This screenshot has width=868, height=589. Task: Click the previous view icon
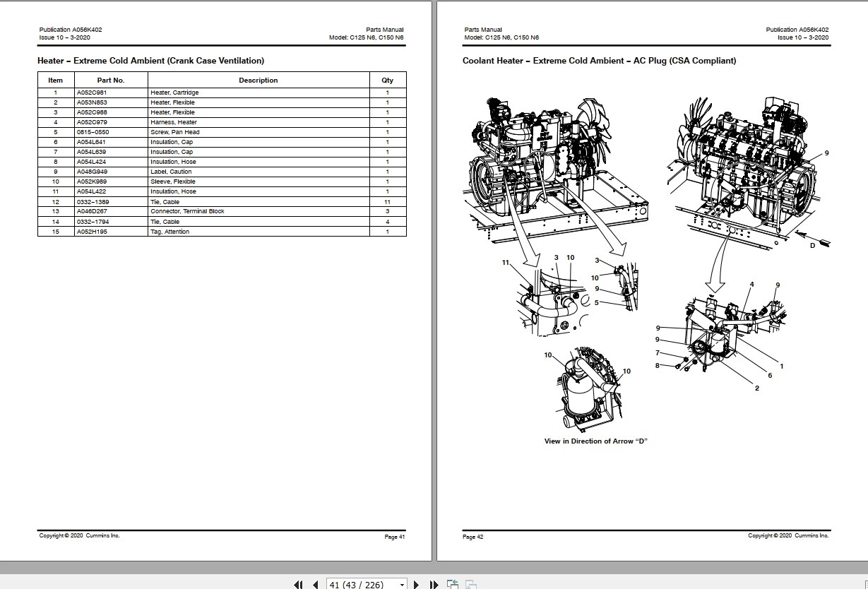click(x=453, y=584)
